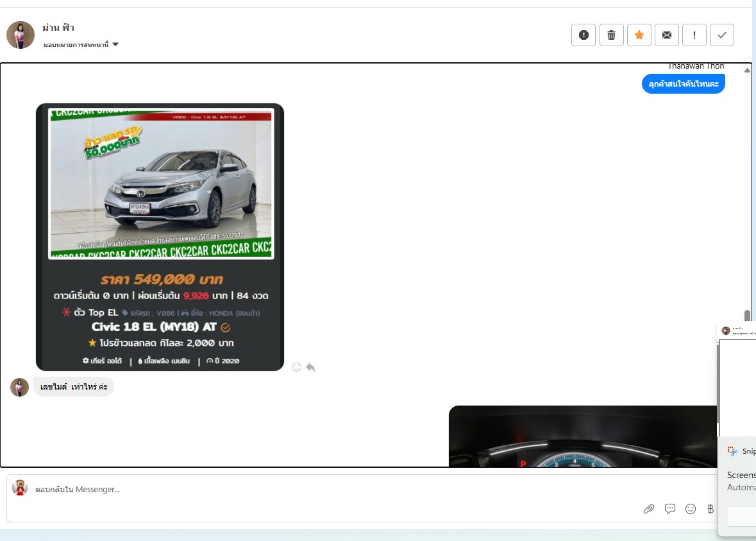Attach a file with paperclip icon
Screen dimensions: 756x541
(649, 509)
